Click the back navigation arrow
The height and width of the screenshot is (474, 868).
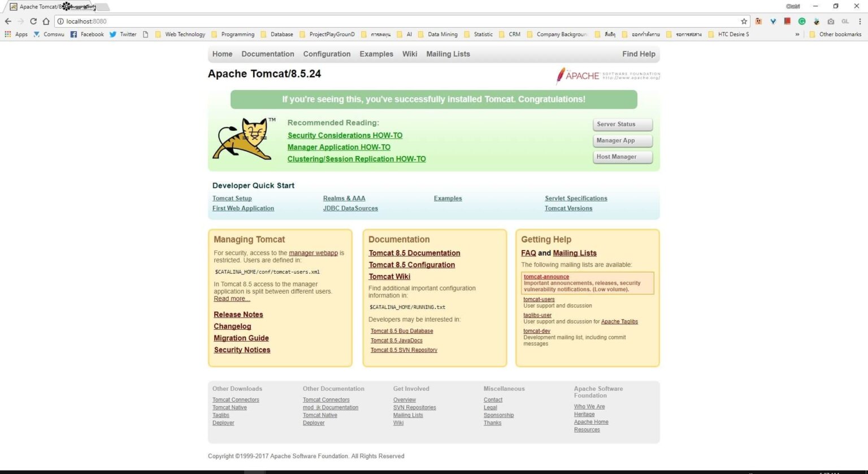point(8,21)
